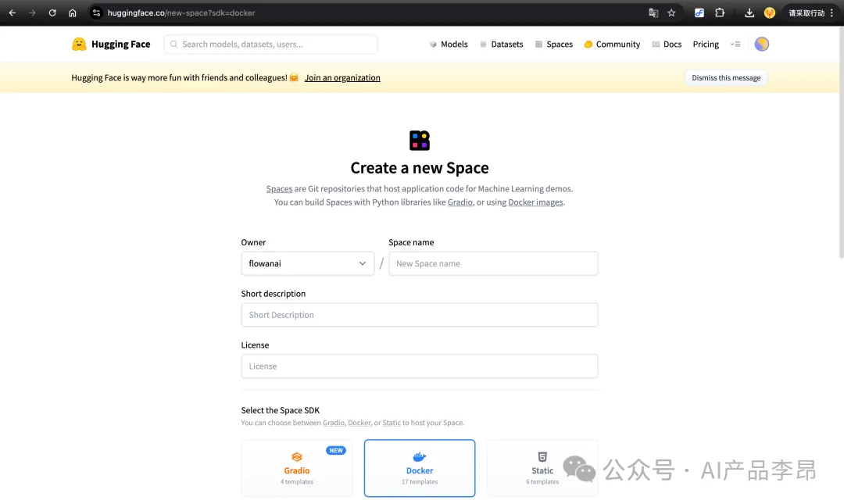Follow the Join an organization link
The width and height of the screenshot is (844, 504).
(342, 78)
